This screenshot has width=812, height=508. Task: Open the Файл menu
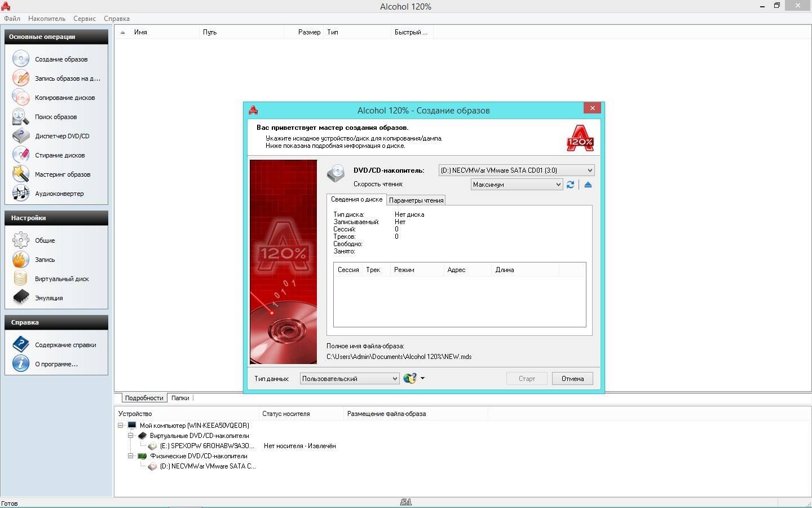coord(12,18)
